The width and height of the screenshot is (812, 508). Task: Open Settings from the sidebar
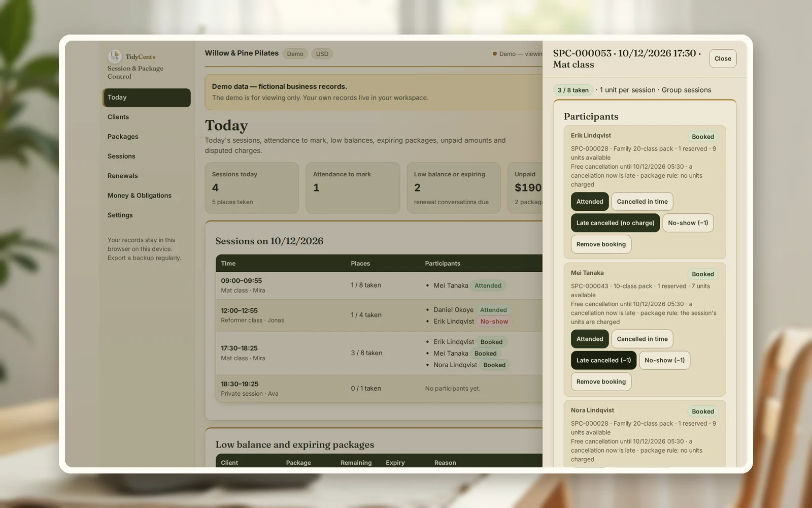click(x=147, y=215)
